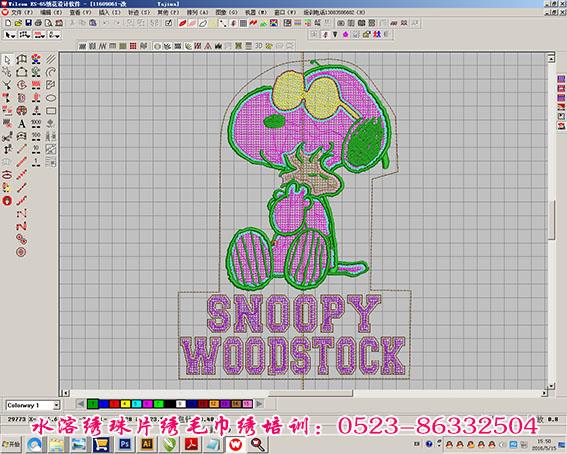
Task: Open the Edit (E) menu
Action: [51, 12]
